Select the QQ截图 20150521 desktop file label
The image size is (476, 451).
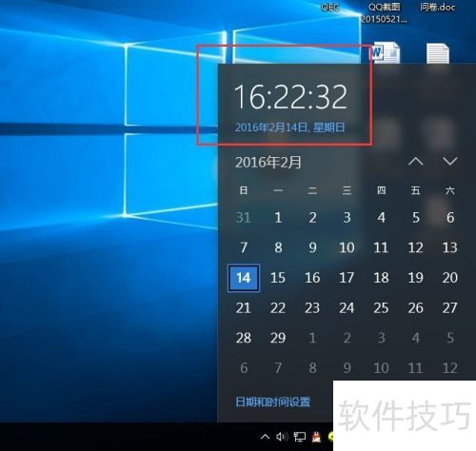coord(384,13)
